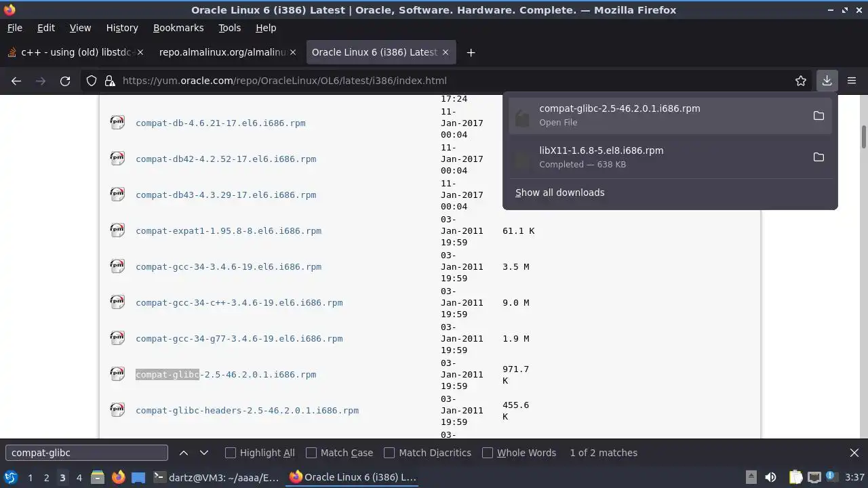
Task: Show libX11 download in containing folder
Action: pyautogui.click(x=818, y=157)
